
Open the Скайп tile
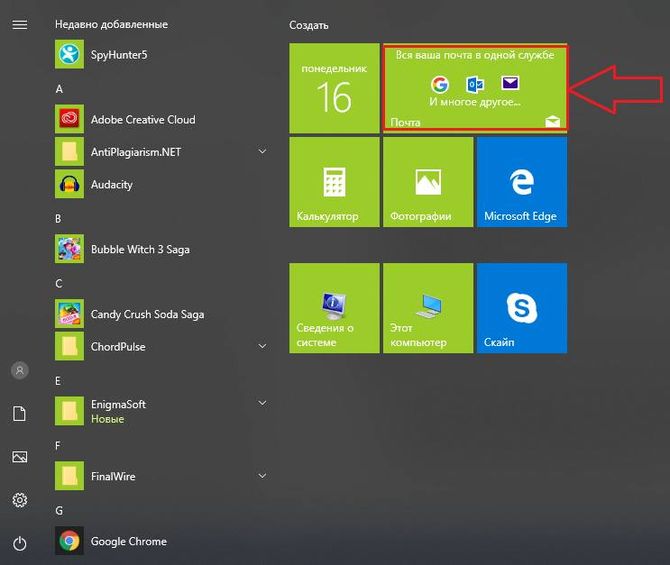coord(521,308)
